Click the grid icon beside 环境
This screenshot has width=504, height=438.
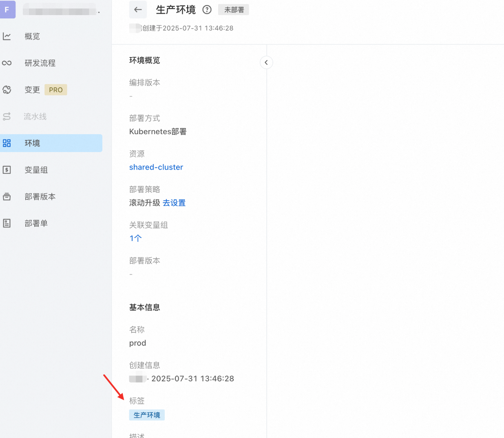[x=7, y=143]
